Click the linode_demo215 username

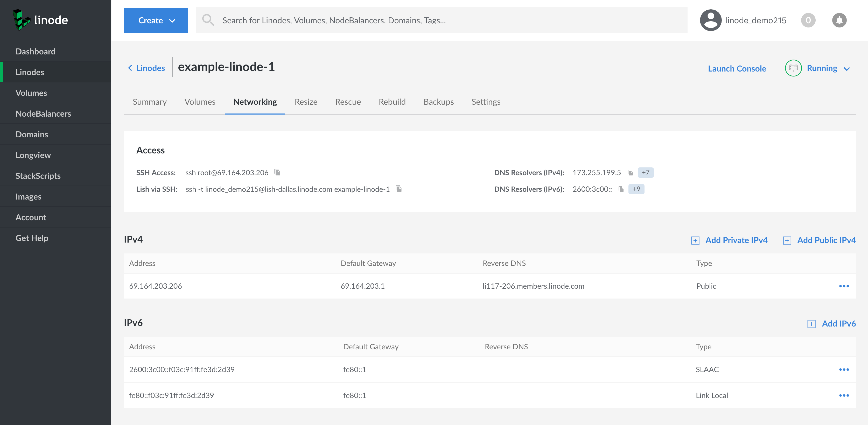(755, 20)
